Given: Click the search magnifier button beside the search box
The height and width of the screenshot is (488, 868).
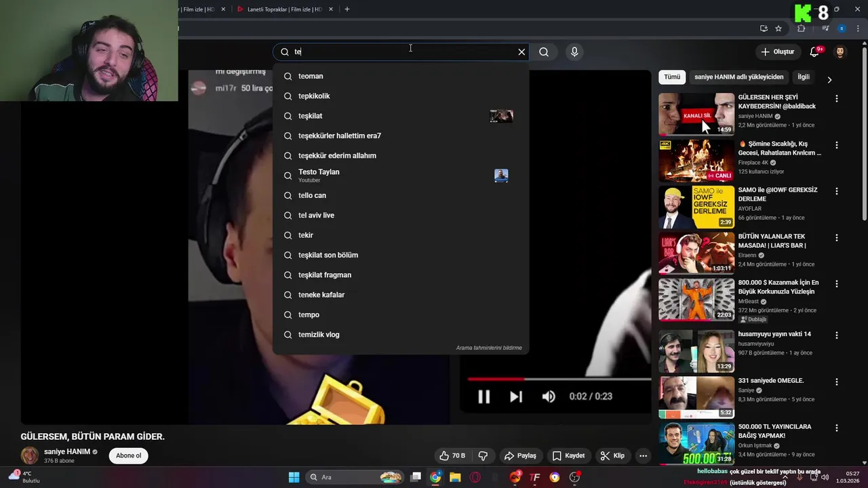Looking at the screenshot, I should click(544, 52).
